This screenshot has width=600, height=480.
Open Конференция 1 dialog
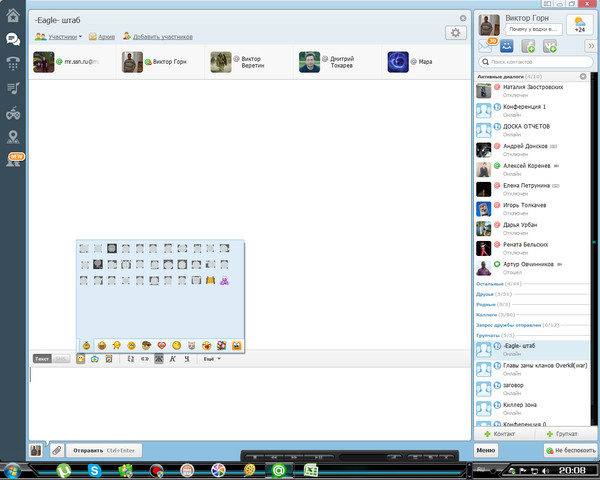(532, 111)
